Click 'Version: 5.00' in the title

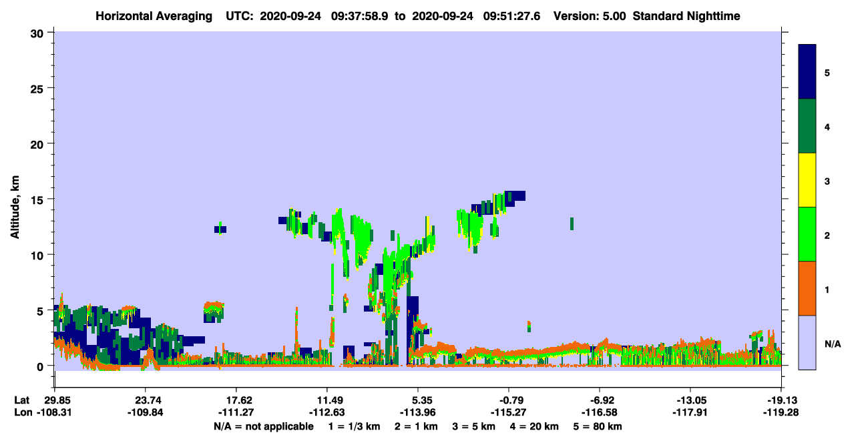[x=588, y=15]
